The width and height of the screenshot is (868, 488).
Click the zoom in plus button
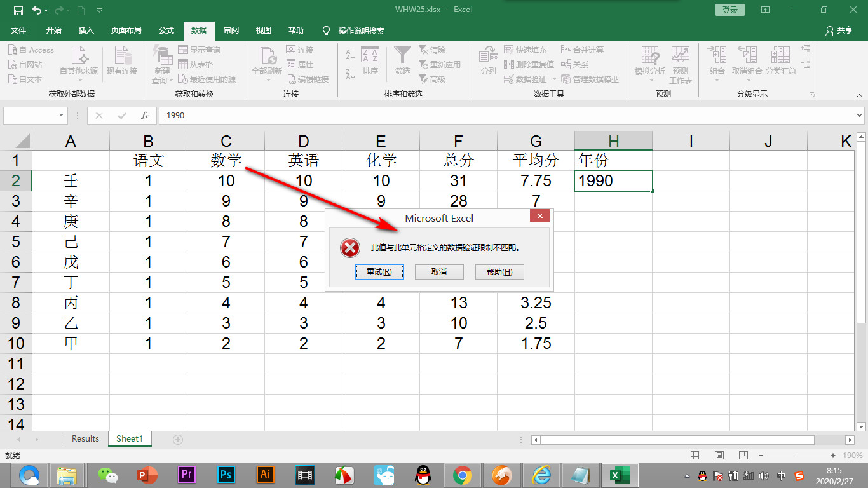tap(833, 456)
